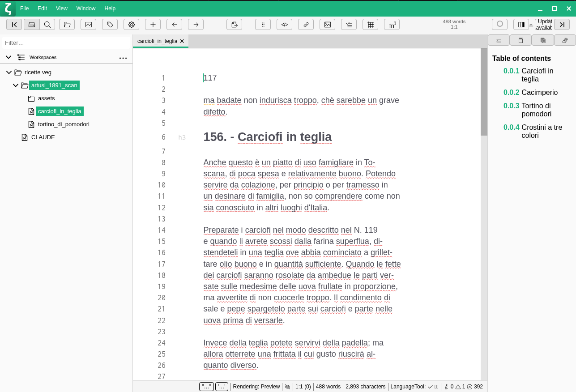Image resolution: width=576 pixels, height=392 pixels.
Task: Click the Update available button
Action: tap(544, 25)
